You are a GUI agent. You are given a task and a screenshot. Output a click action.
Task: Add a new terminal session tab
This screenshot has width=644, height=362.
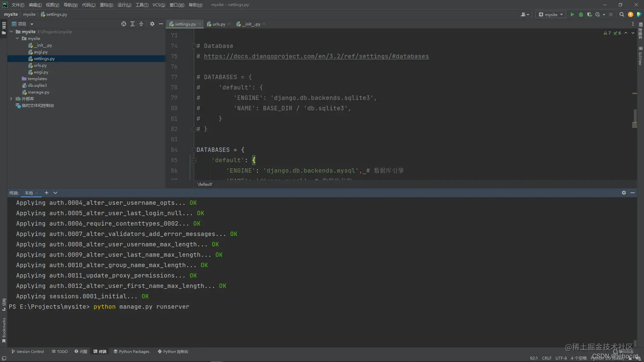point(46,193)
